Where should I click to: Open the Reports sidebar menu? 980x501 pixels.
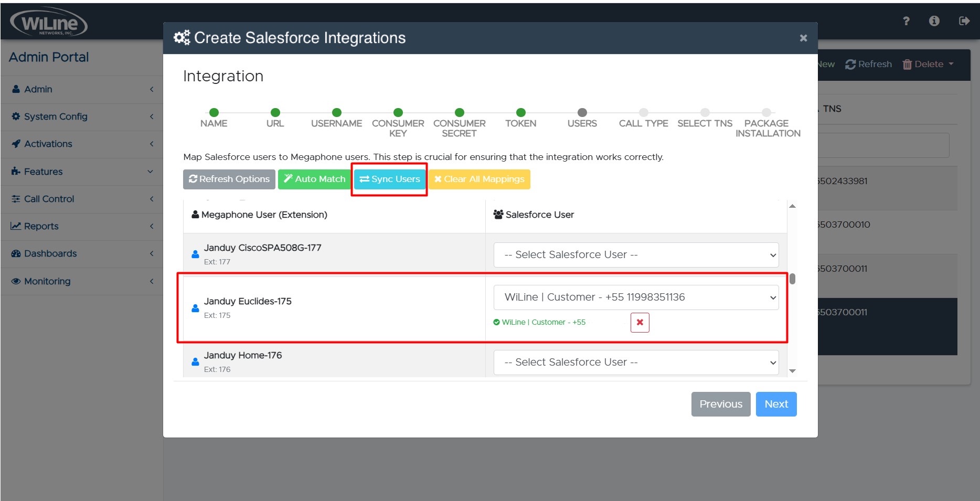81,226
